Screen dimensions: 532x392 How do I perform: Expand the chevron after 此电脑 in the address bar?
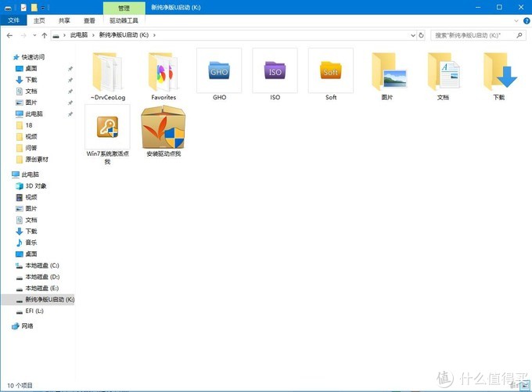point(93,35)
